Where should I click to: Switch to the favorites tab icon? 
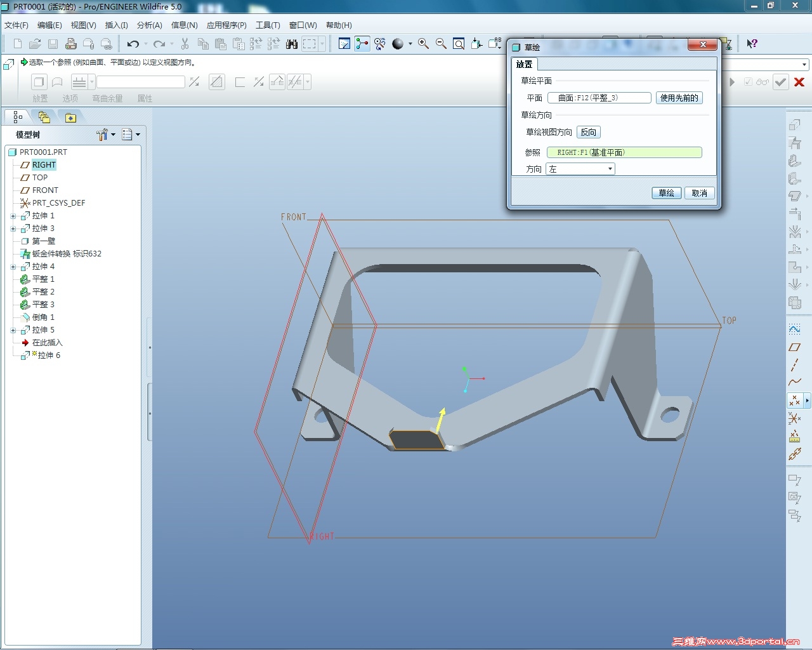[x=70, y=117]
